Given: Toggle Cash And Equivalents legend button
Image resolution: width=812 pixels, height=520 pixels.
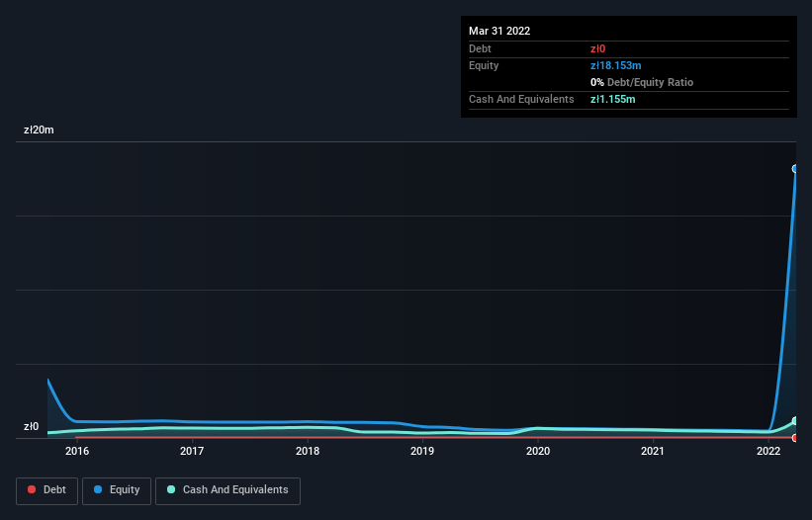Looking at the screenshot, I should (227, 490).
